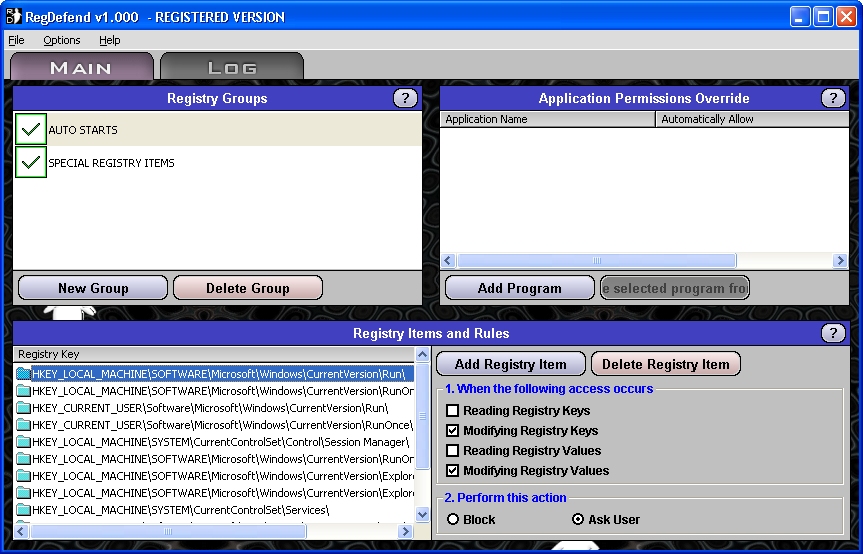Enable Reading Registry Values checkbox
Viewport: 863px width, 554px height.
coord(452,451)
